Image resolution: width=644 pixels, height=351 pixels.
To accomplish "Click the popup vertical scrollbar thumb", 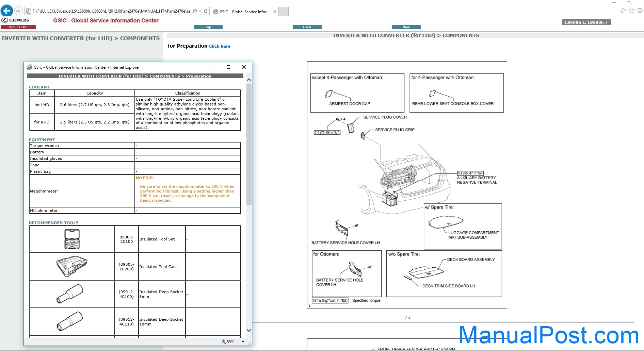I will coord(249,145).
